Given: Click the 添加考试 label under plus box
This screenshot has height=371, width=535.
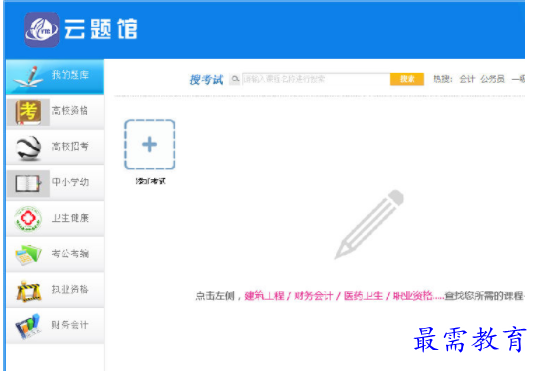Looking at the screenshot, I should click(x=150, y=181).
